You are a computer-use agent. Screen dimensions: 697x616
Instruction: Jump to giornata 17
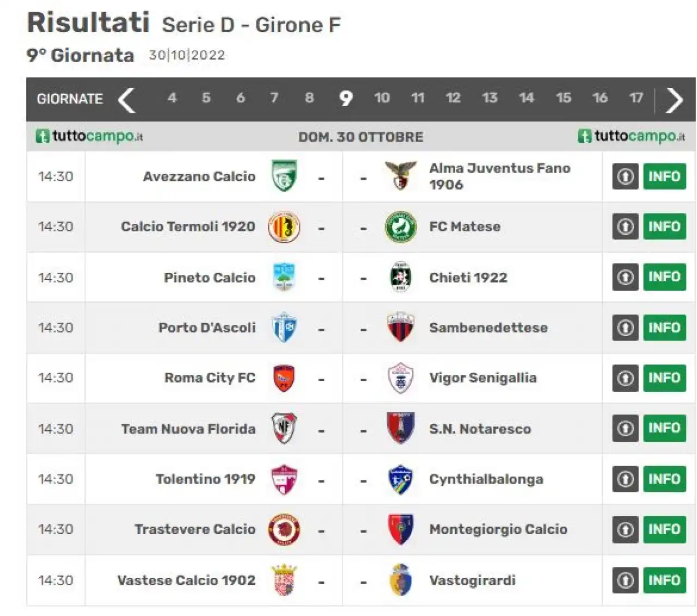(636, 98)
